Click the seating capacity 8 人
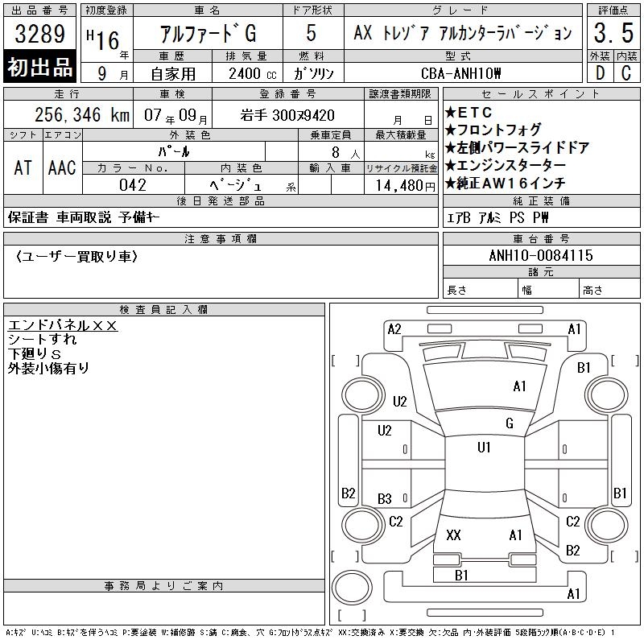 [346, 153]
